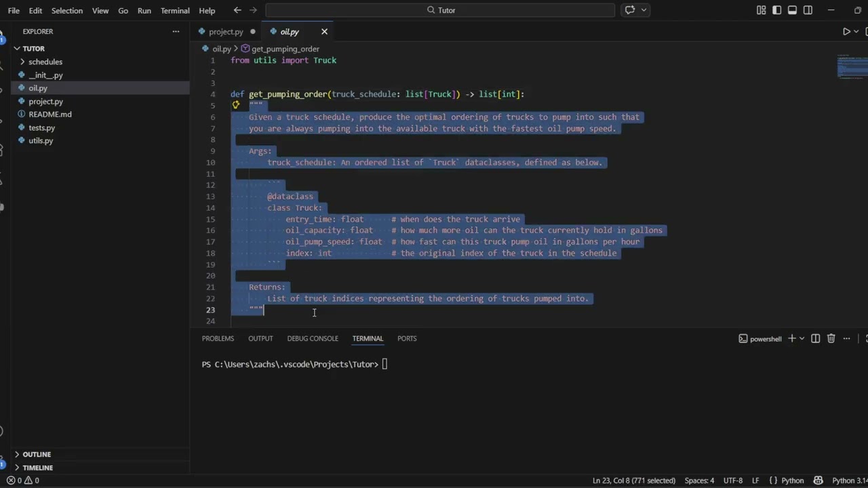Create a new terminal with plus icon
This screenshot has width=868, height=488.
791,338
